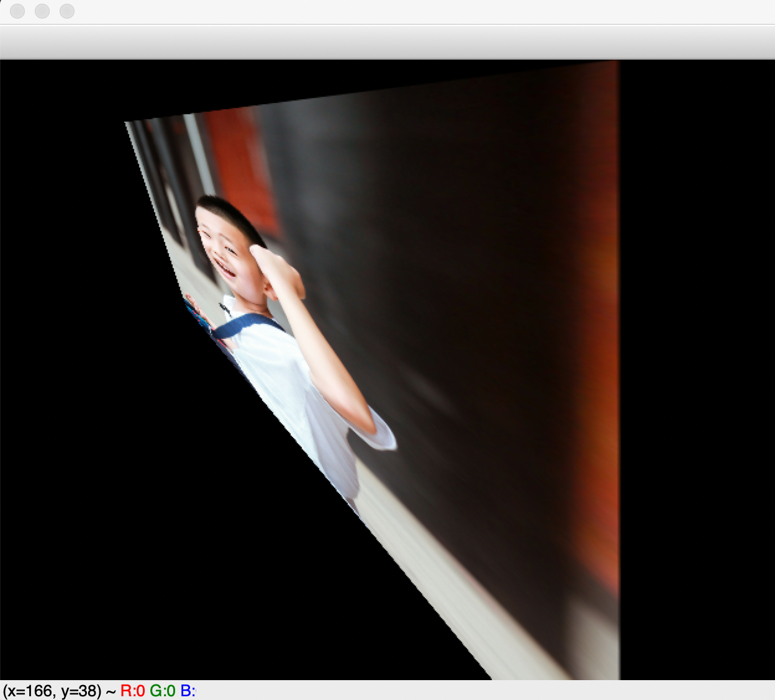Click the minimize window button

(x=42, y=11)
